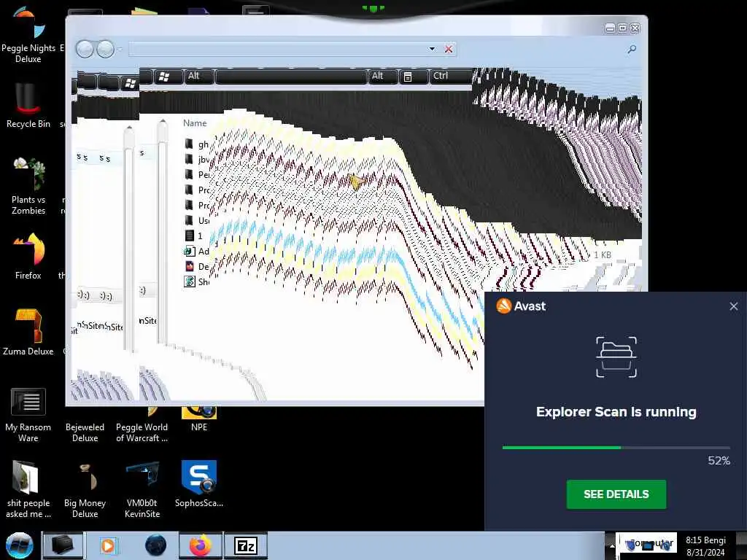Click the folder scan icon in Avast popup
Viewport: 747px width, 560px height.
coord(616,357)
